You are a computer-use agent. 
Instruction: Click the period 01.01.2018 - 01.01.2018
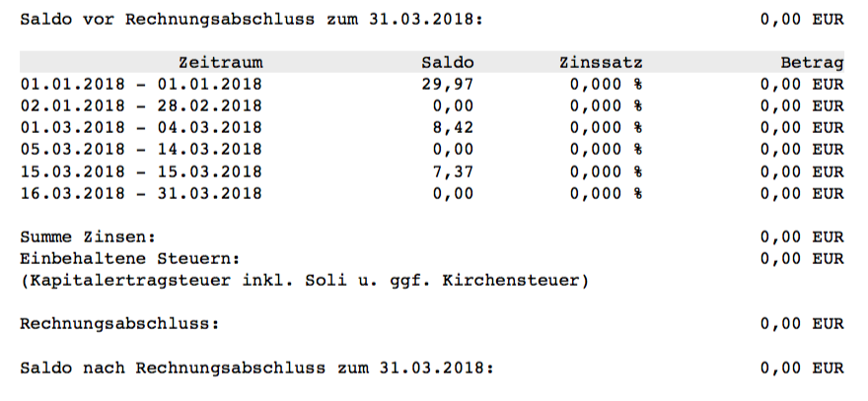point(141,84)
